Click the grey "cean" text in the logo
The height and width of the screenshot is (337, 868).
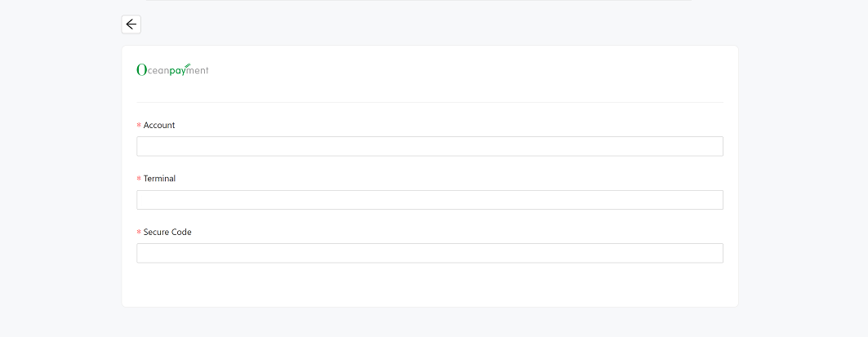(158, 71)
